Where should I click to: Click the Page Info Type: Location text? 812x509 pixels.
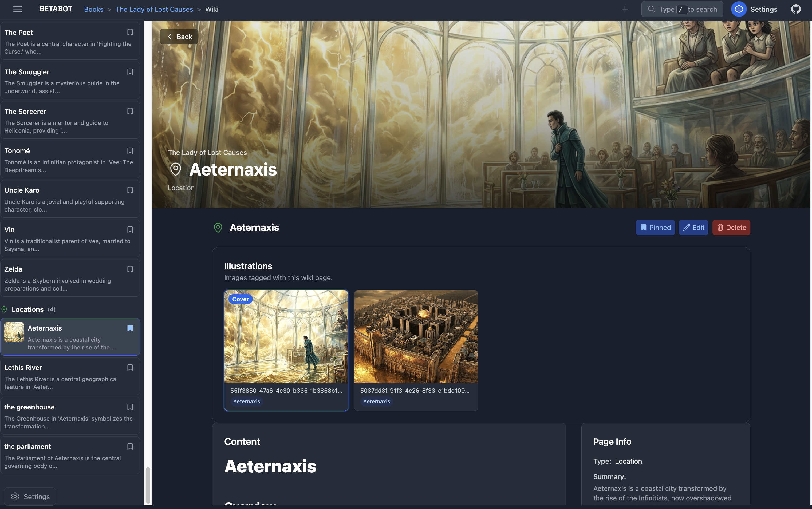point(618,461)
